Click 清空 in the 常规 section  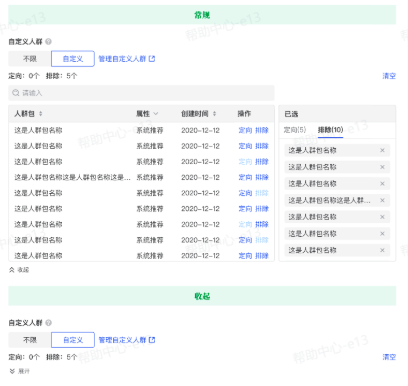pyautogui.click(x=389, y=76)
